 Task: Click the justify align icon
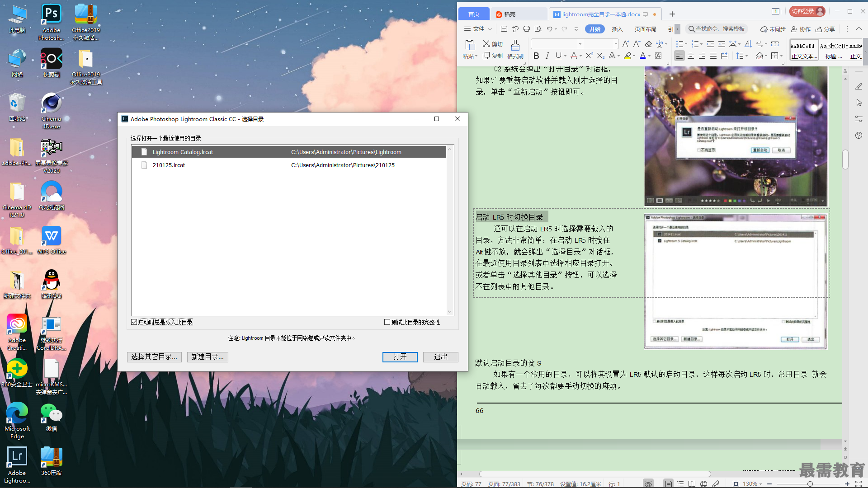(713, 56)
